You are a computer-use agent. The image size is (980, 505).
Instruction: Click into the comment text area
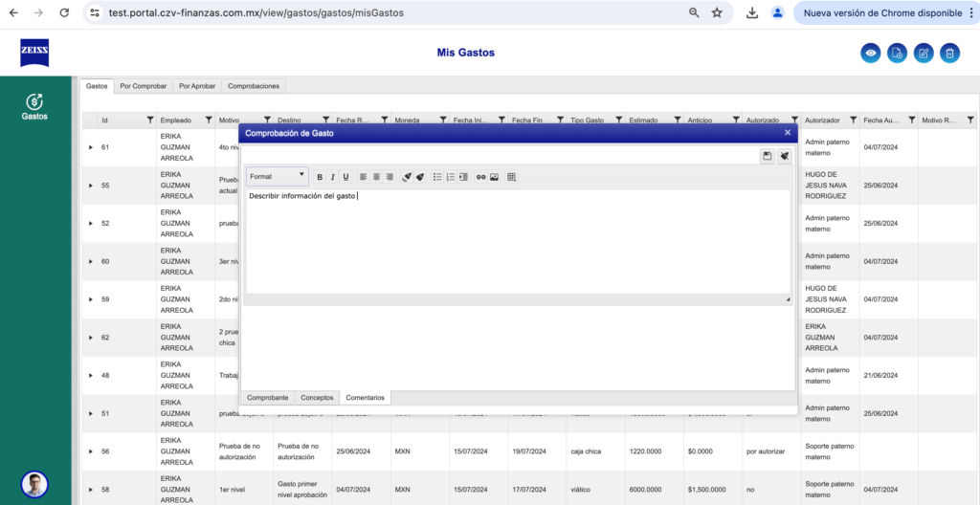click(x=518, y=241)
